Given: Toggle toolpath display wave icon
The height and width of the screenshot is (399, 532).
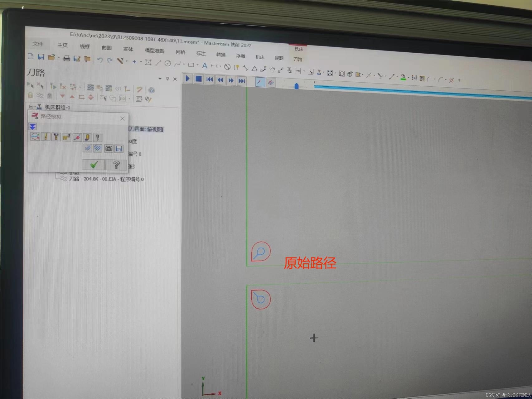Looking at the screenshot, I should point(40,95).
